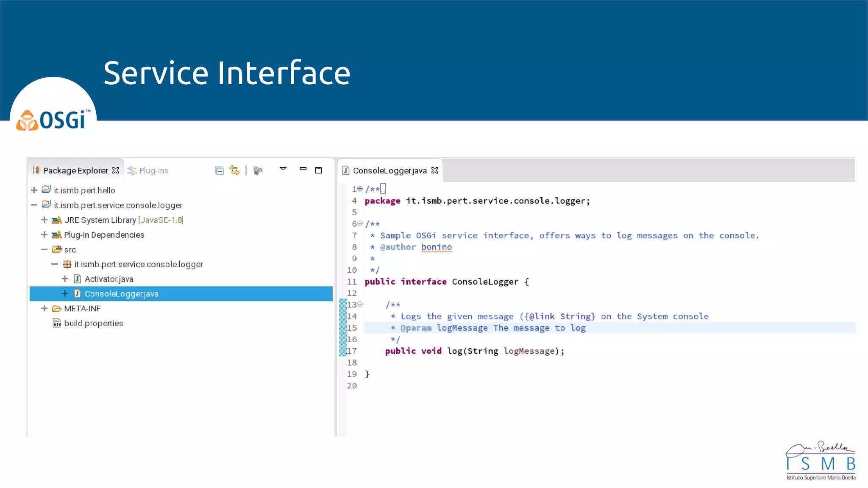Viewport: 868px width, 488px height.
Task: Expand folded comment at line 1
Action: tap(360, 189)
